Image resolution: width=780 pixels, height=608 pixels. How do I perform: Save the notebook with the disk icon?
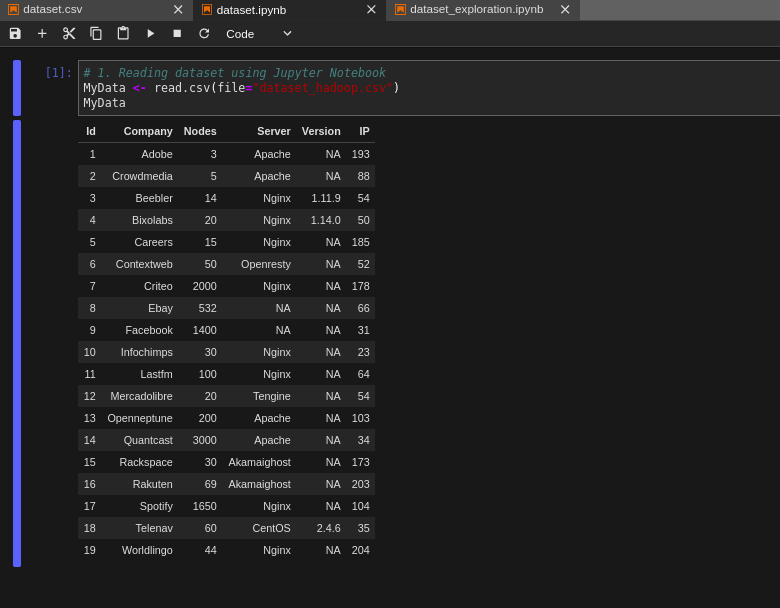pos(15,33)
